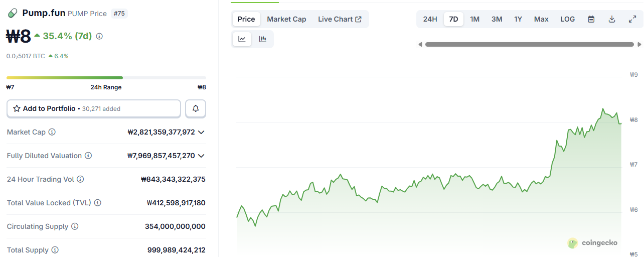Screen dimensions: 644x257
Task: Click the chart scroll right arrow
Action: (x=639, y=45)
